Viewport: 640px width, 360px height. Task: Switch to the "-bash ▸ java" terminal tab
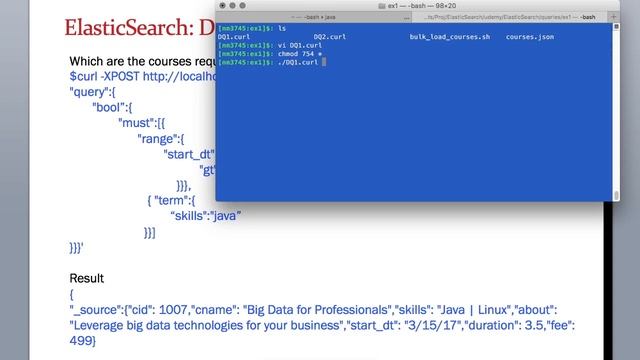pos(313,17)
